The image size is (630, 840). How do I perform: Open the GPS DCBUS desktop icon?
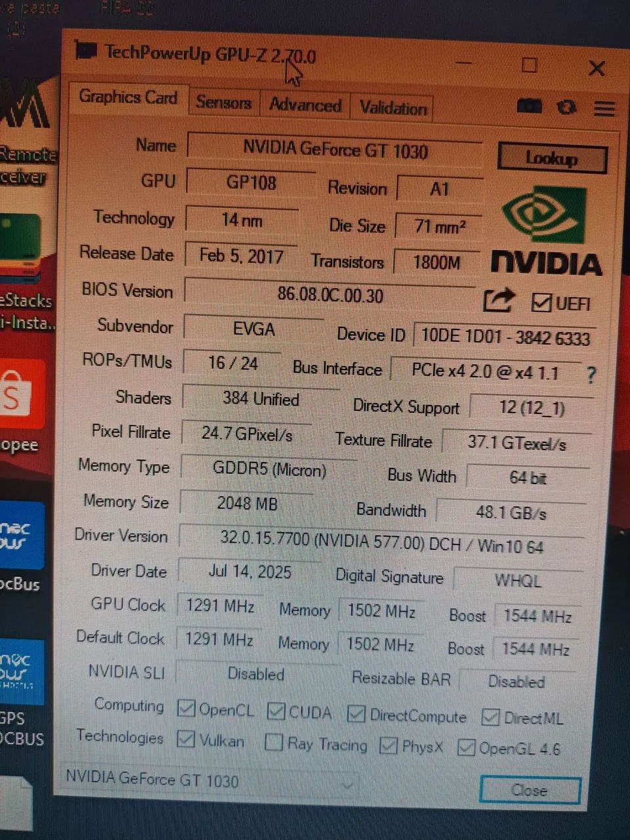[22, 694]
